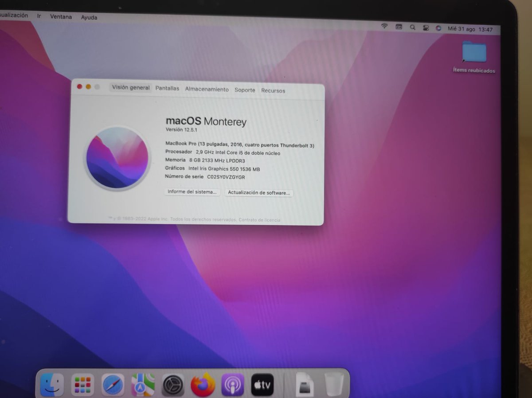Click serial number C02SY0VZGYGR

click(x=226, y=177)
